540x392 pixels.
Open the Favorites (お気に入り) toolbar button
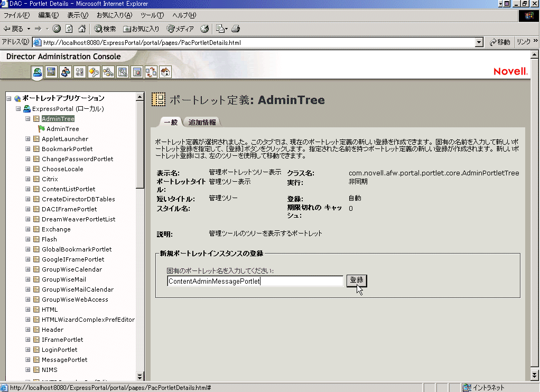141,29
